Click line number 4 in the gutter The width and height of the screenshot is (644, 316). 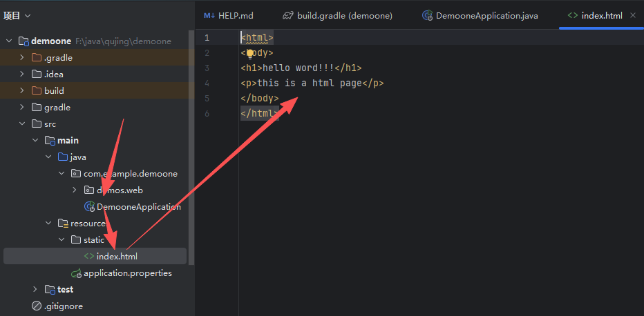207,83
